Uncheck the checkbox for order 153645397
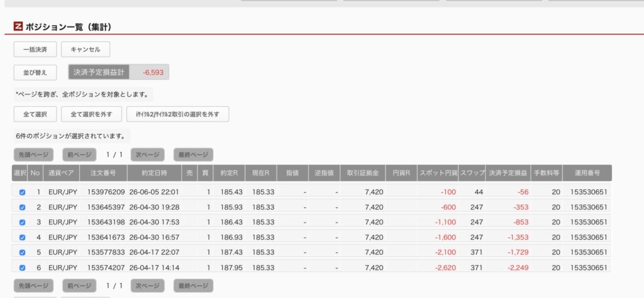644x298 pixels. 22,207
